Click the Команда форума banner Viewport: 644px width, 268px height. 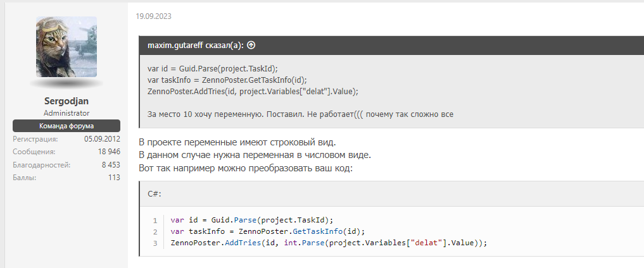click(66, 126)
